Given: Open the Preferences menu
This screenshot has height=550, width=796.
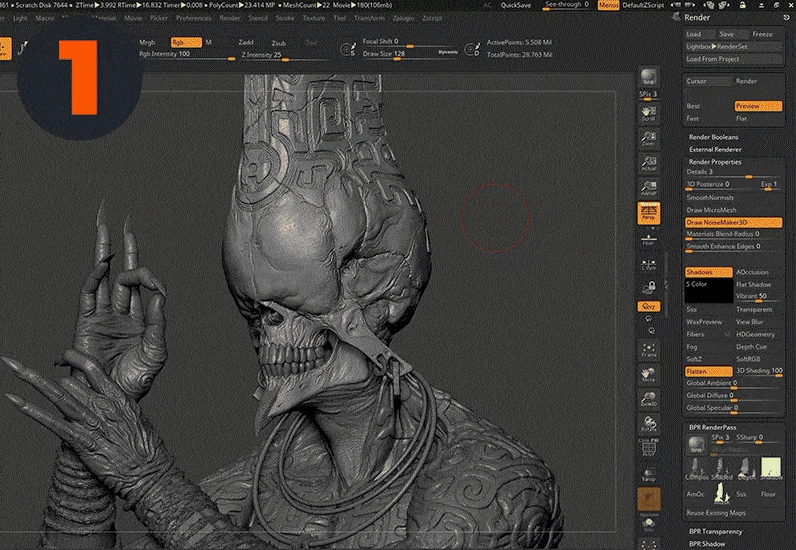Looking at the screenshot, I should click(193, 18).
